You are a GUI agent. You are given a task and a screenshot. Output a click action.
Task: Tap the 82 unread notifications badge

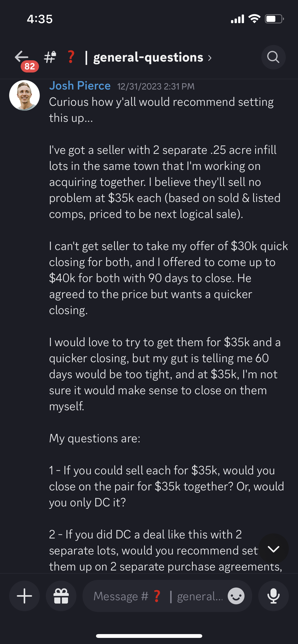[x=30, y=66]
